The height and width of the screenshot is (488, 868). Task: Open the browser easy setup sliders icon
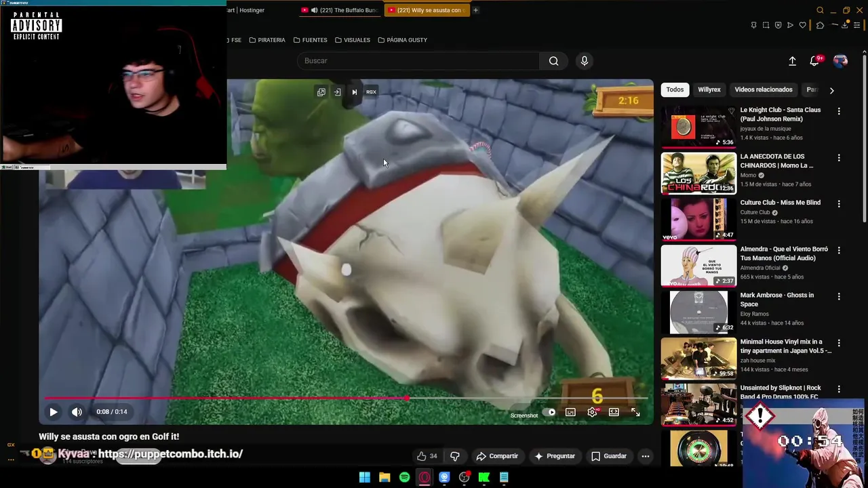[x=857, y=25]
